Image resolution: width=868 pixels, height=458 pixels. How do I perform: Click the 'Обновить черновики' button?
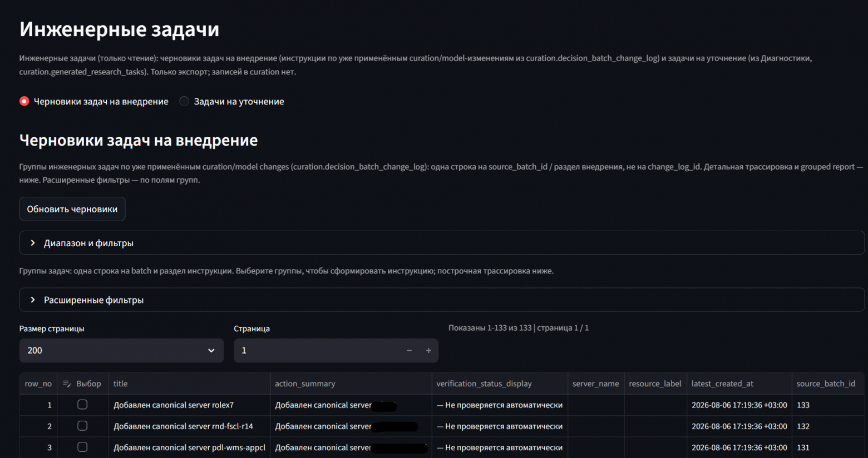[x=72, y=209]
